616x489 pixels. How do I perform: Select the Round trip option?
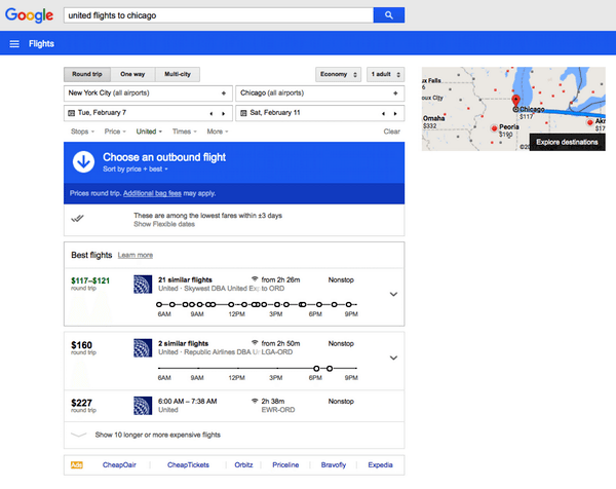(87, 74)
